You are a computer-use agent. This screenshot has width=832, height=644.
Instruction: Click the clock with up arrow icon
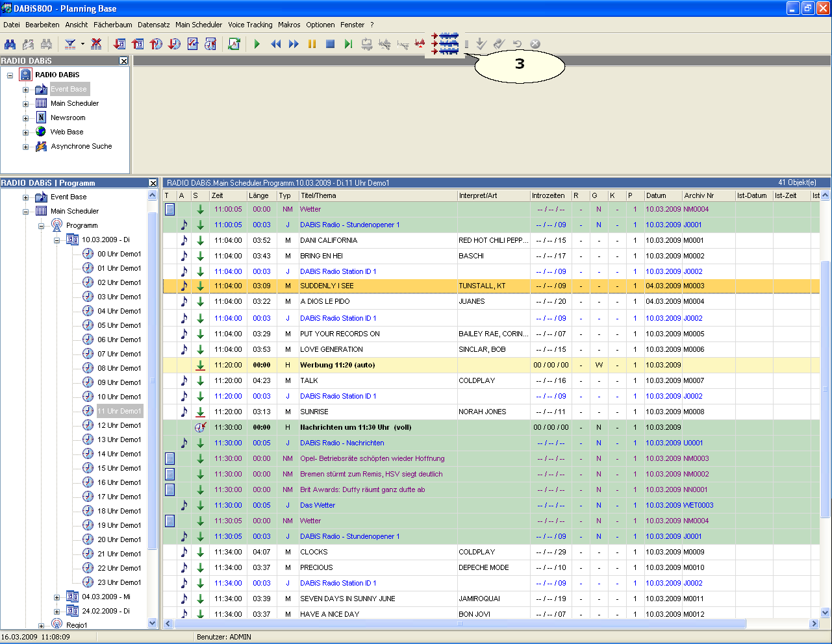(x=156, y=44)
